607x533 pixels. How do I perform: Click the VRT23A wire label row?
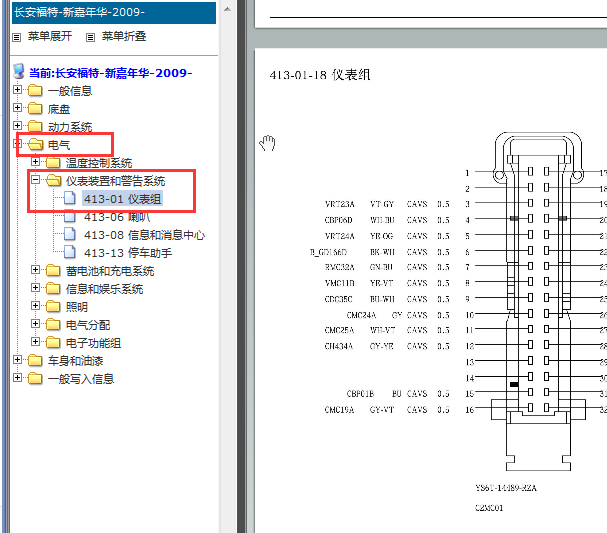pos(387,204)
